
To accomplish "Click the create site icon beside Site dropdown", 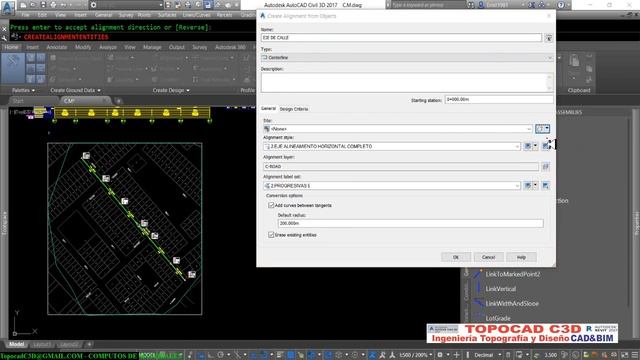I will click(x=542, y=129).
